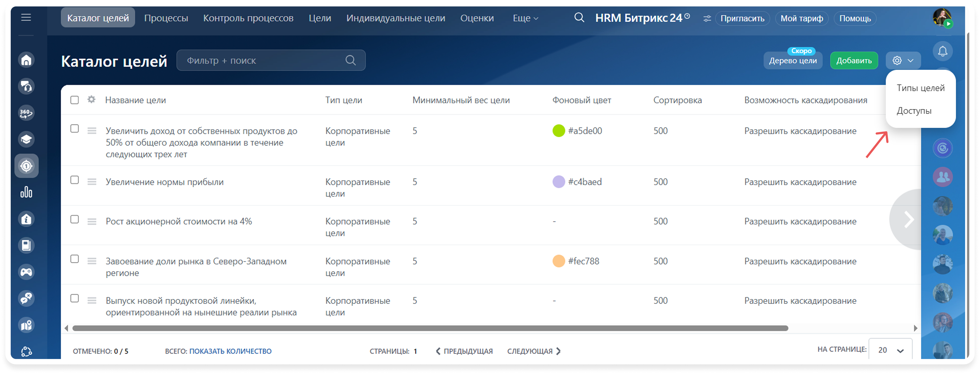980x374 pixels.
Task: Collapse the gear settings dropdown button
Action: [903, 61]
